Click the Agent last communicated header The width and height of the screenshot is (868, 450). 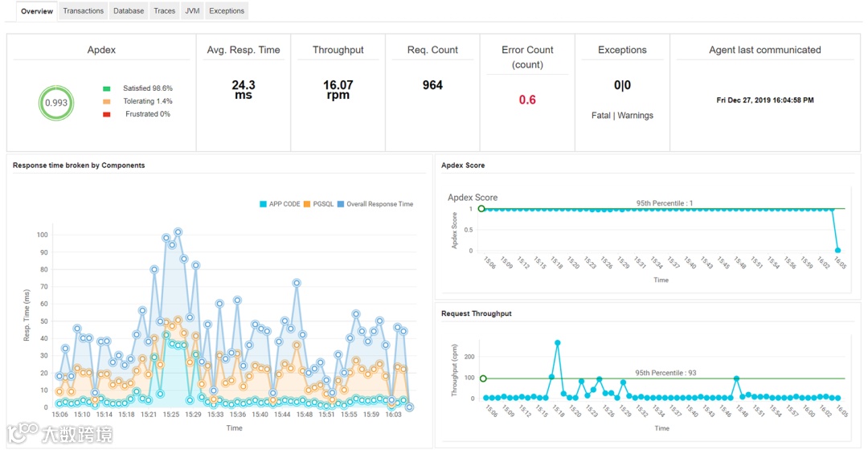coord(765,50)
